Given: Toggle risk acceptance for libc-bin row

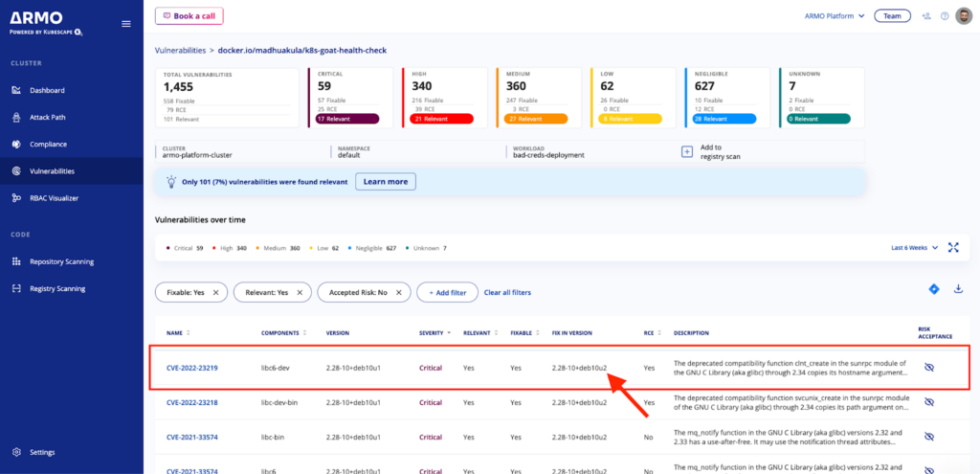Looking at the screenshot, I should (x=928, y=437).
